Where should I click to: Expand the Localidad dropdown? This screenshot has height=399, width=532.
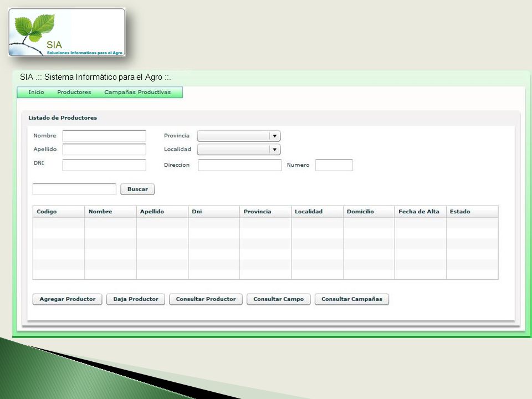[239, 150]
